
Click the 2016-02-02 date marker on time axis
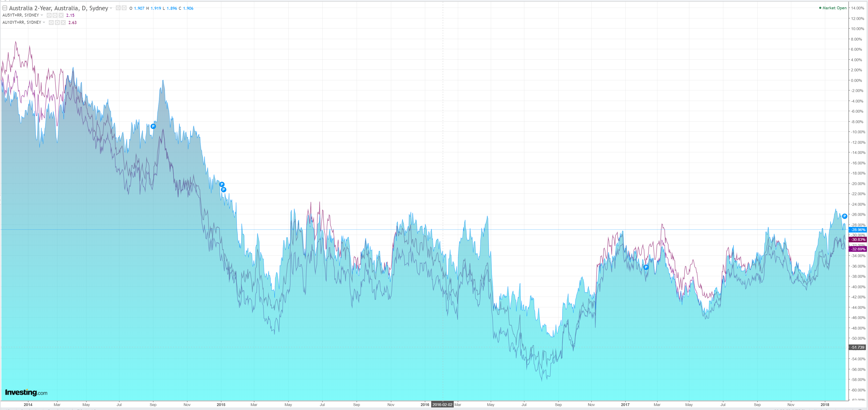(x=442, y=405)
